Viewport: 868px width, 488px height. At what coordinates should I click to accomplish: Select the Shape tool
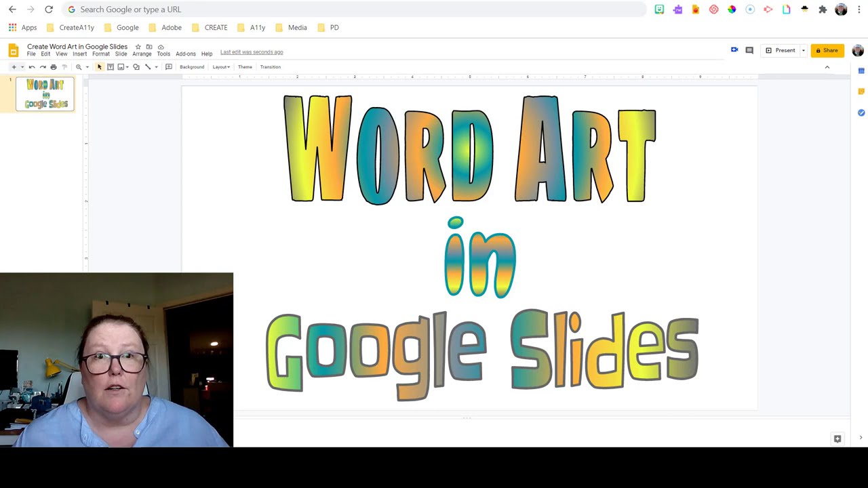click(136, 67)
